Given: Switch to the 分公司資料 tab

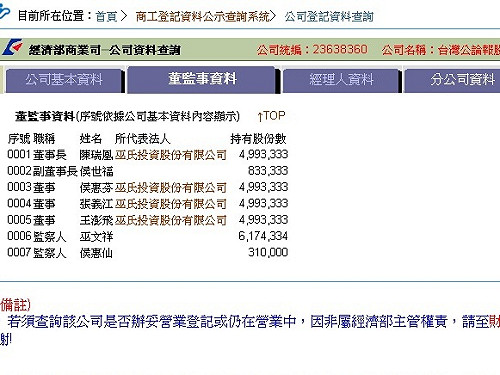Looking at the screenshot, I should click(453, 80).
